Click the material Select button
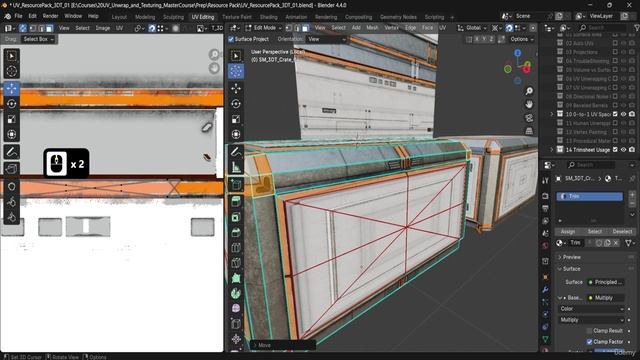The image size is (640, 360). 595,231
